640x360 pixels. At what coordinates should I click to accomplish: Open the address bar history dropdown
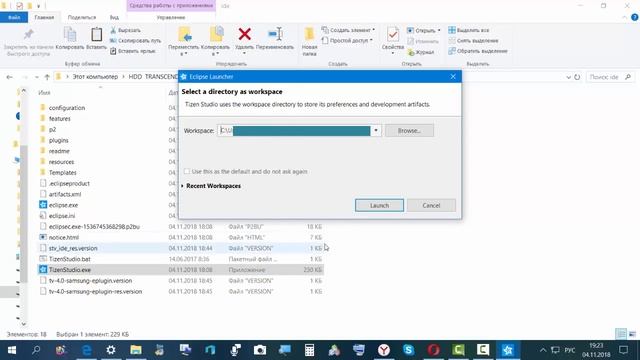(x=568, y=77)
